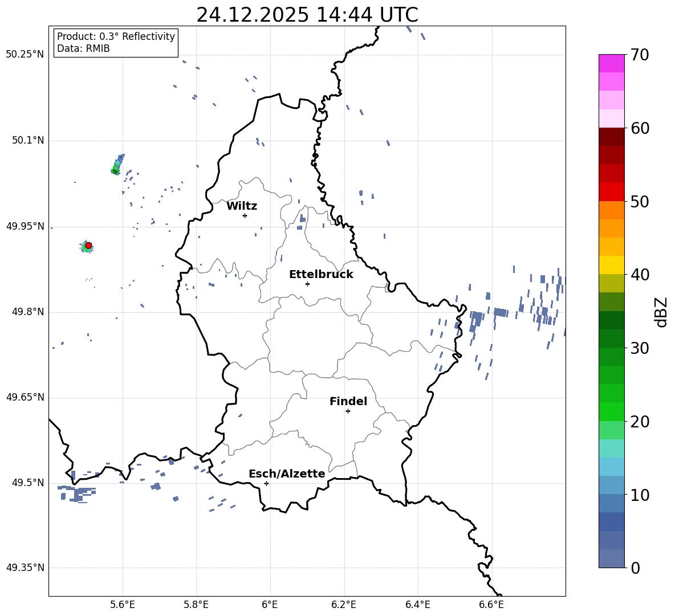Click the cross marker below Findel
Viewport: 675px width, 616px height.
348,411
